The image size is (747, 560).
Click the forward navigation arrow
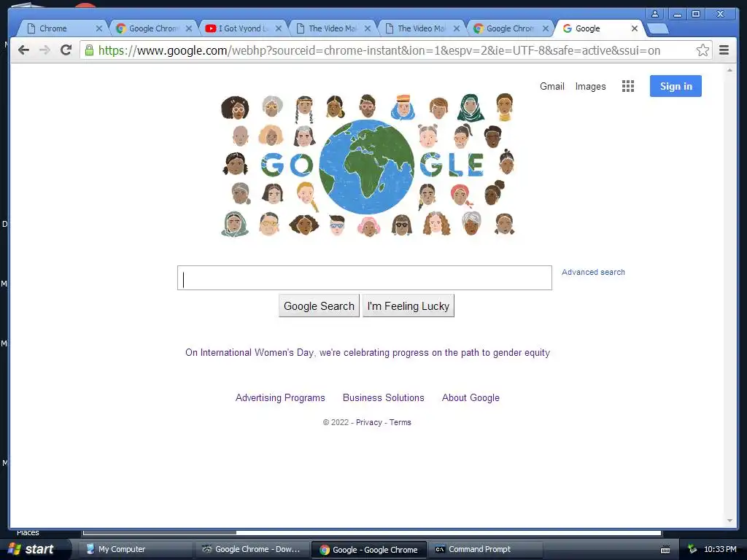[44, 50]
